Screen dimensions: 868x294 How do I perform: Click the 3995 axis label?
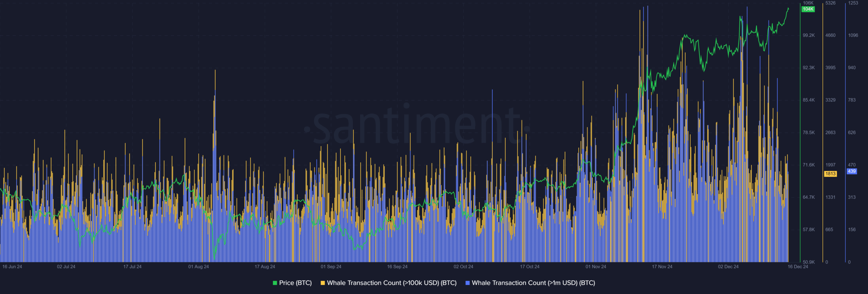(830, 67)
